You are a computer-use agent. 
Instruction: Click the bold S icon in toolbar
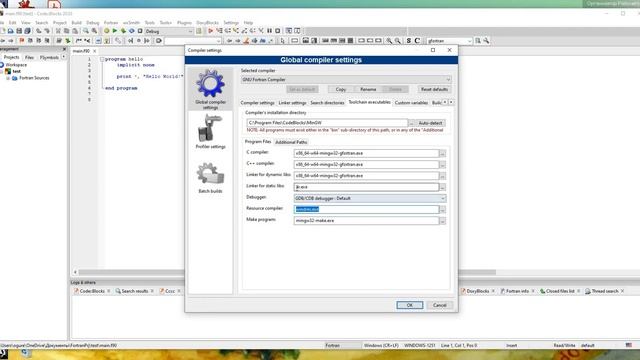click(409, 41)
